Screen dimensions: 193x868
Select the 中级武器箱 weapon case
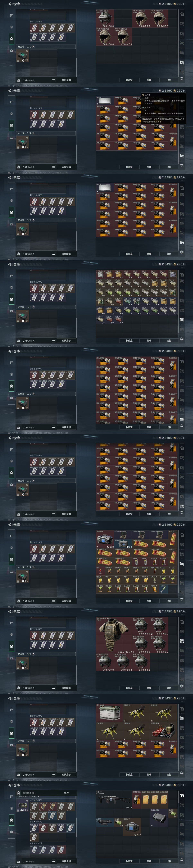tap(159, 818)
